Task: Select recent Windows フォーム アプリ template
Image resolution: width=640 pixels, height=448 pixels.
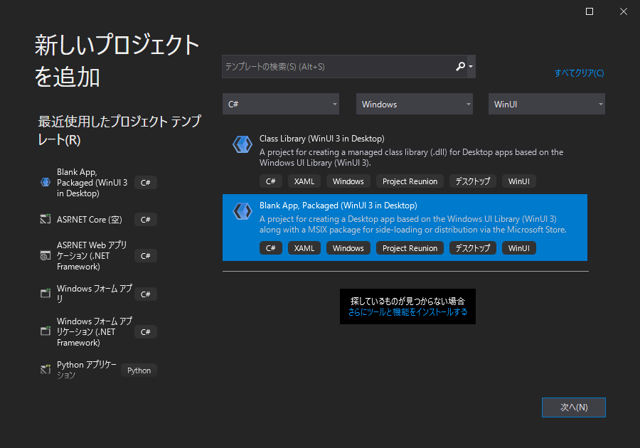Action: coord(94,293)
